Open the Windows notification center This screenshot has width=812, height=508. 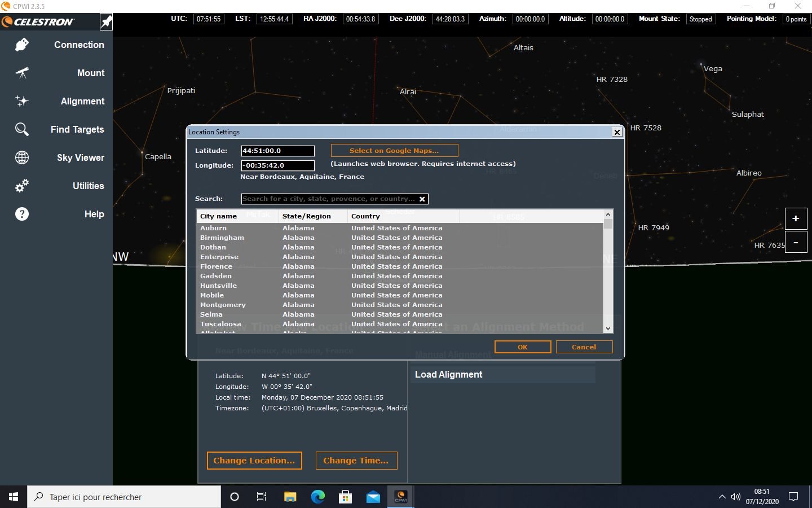pyautogui.click(x=793, y=497)
